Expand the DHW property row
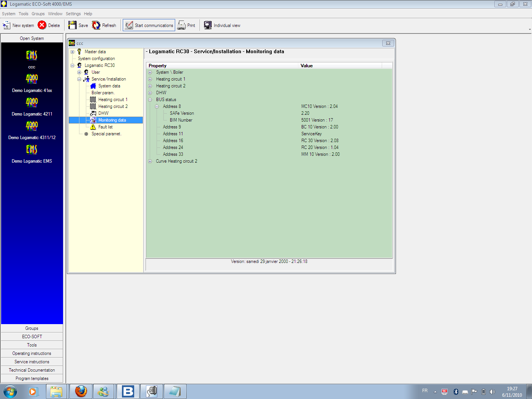 tap(150, 93)
